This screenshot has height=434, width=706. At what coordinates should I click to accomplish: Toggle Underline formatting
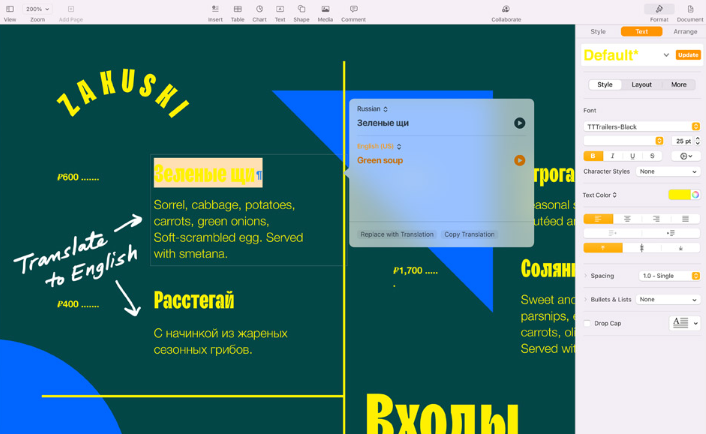coord(632,156)
